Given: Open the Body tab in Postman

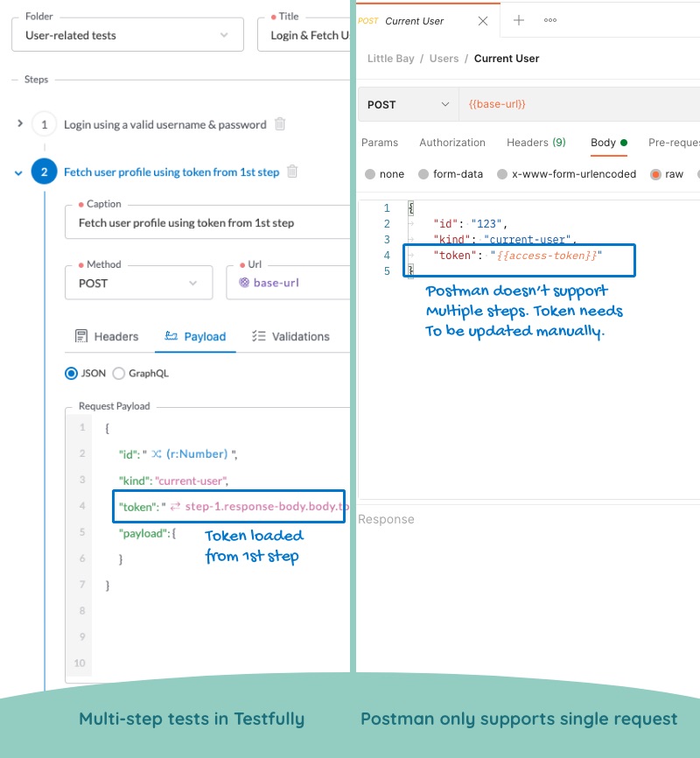Looking at the screenshot, I should [x=609, y=143].
